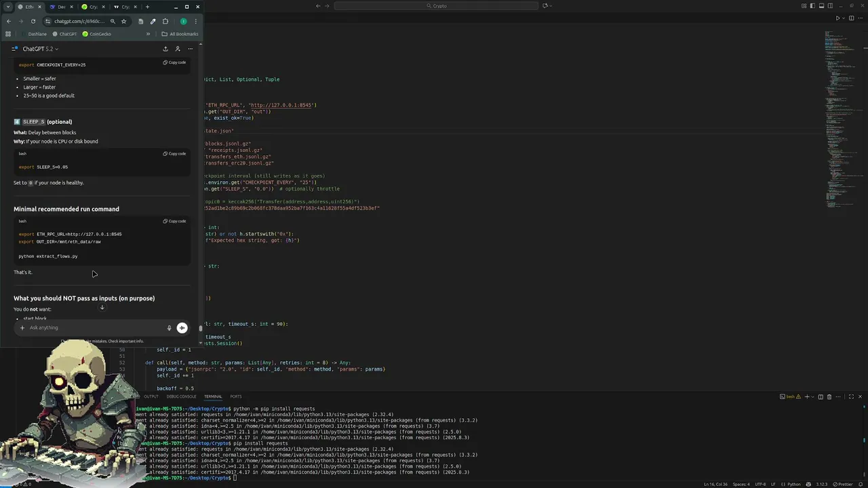Image resolution: width=868 pixels, height=488 pixels.
Task: Click add people icon in ChatGPT header
Action: 178,49
